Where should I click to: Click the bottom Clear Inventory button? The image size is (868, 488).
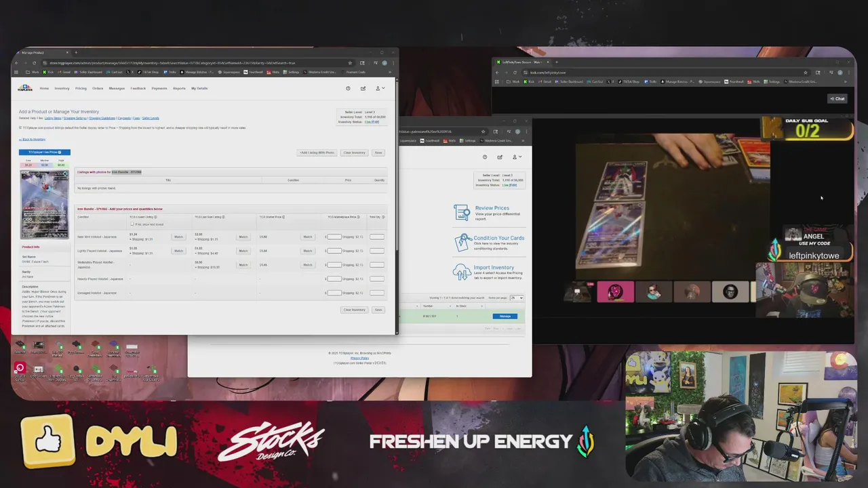(x=354, y=310)
